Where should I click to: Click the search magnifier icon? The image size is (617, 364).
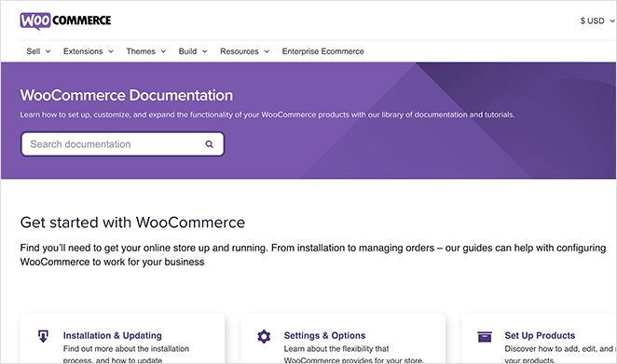[x=210, y=144]
